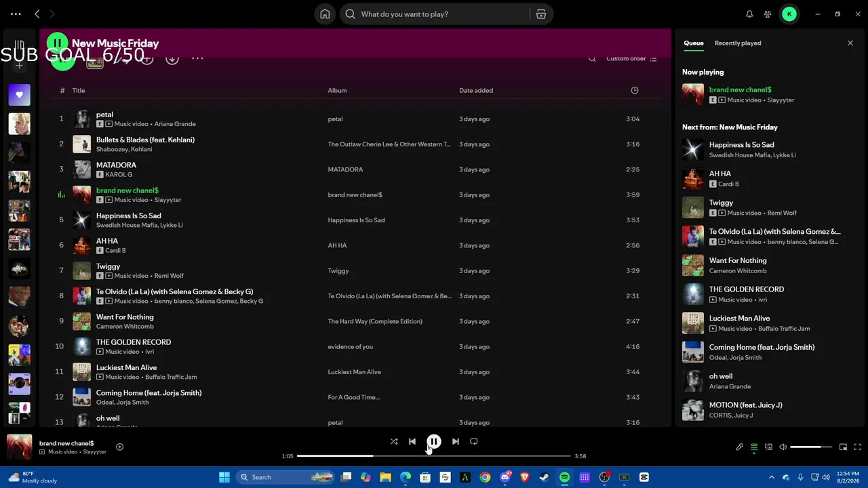Image resolution: width=868 pixels, height=488 pixels.
Task: Open the Connect to a device picker
Action: coord(768,447)
